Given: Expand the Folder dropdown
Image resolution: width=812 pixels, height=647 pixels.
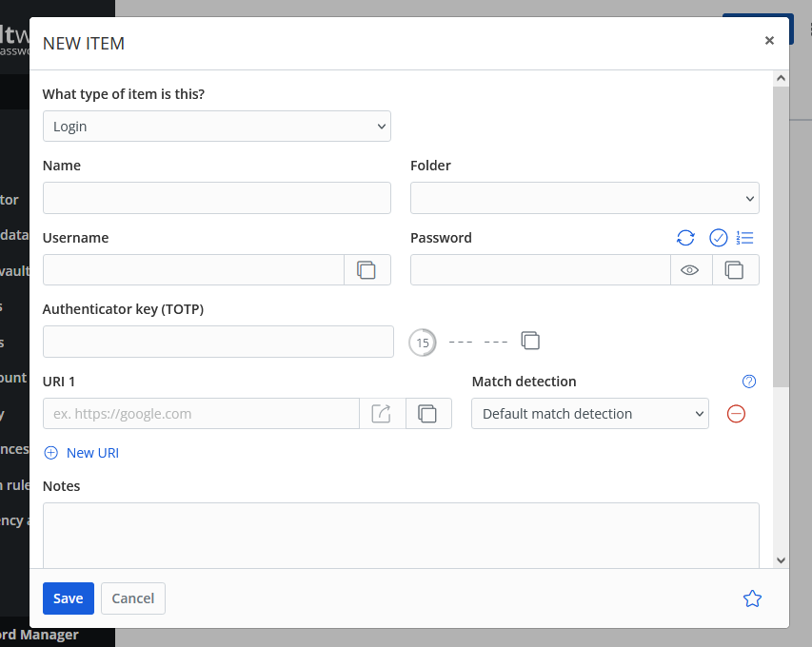Looking at the screenshot, I should [x=584, y=198].
